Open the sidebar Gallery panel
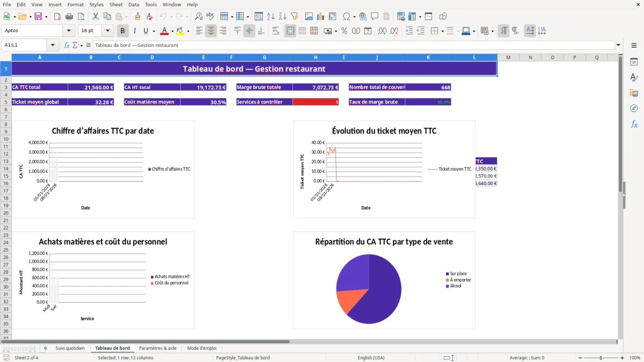Screen dimensions: 644x362 click(x=634, y=93)
